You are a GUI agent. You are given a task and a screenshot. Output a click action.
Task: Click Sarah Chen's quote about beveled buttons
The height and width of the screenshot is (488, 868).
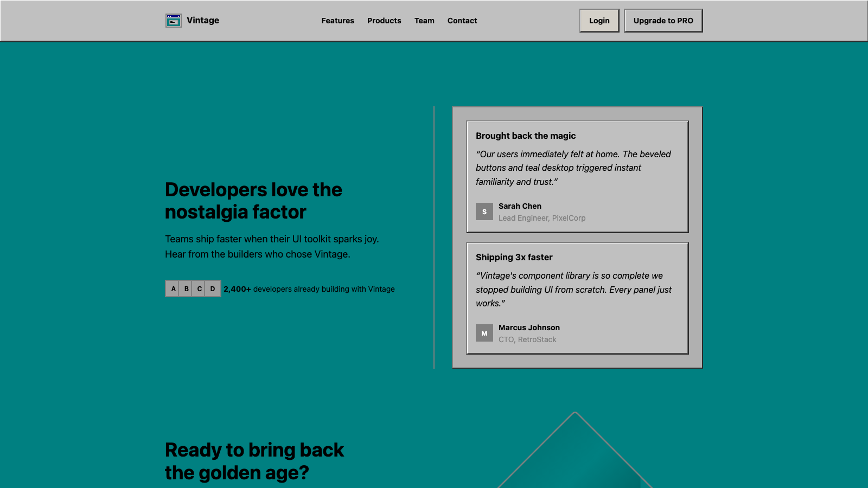(x=573, y=168)
